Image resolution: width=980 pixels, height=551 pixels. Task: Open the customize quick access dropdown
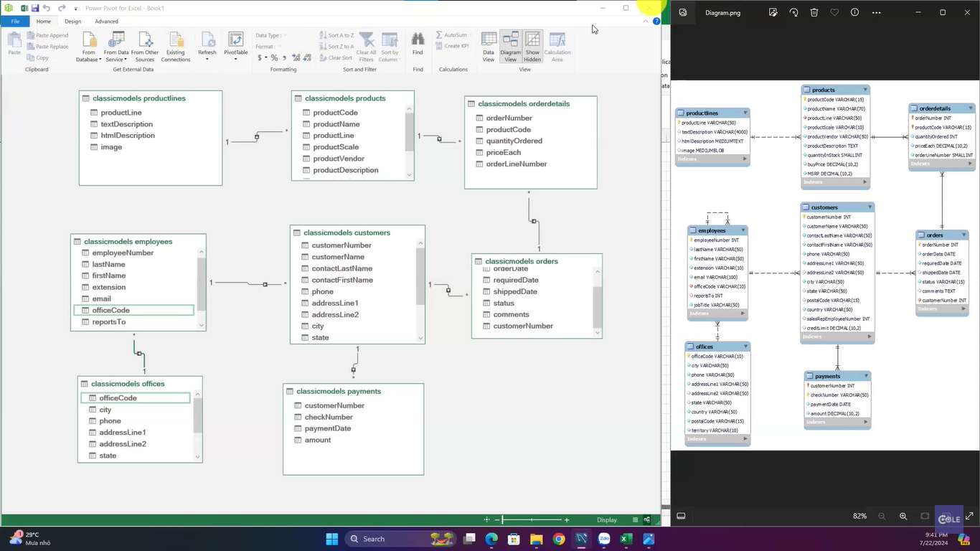(75, 9)
